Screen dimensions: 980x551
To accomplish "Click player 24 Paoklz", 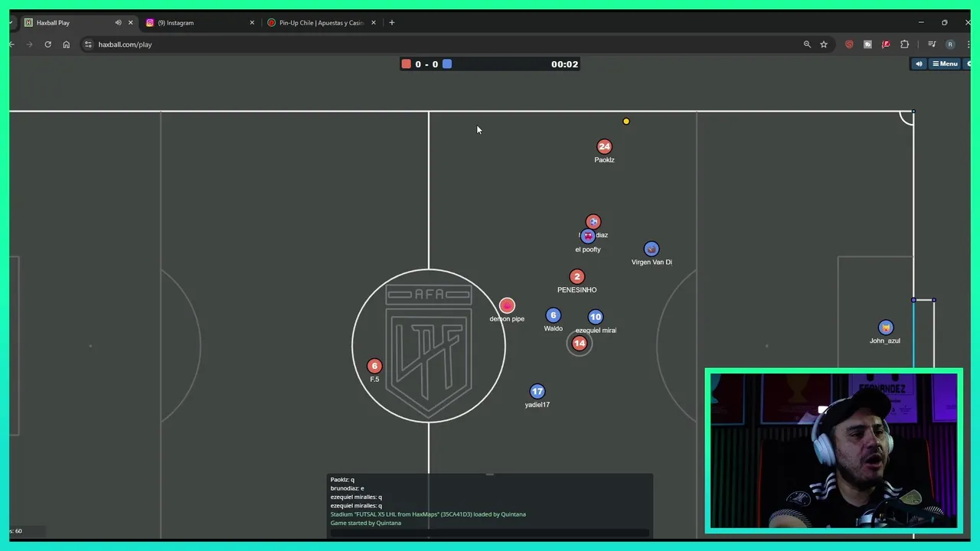I will tap(604, 146).
